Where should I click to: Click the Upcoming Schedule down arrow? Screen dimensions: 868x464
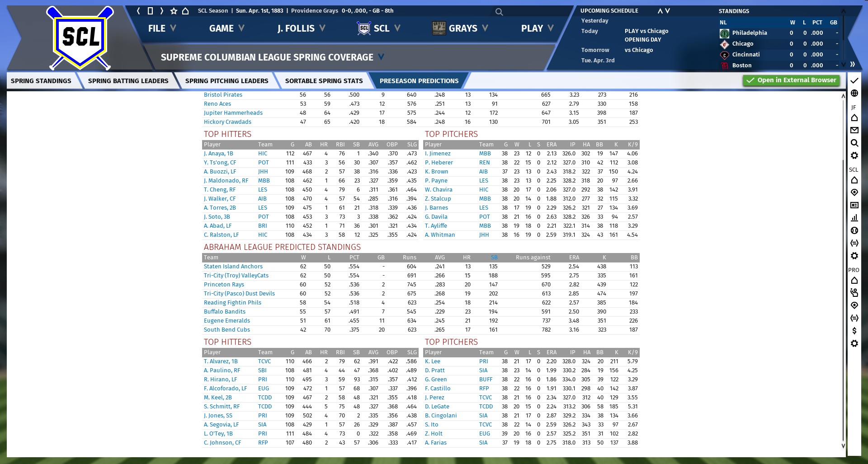tap(667, 11)
